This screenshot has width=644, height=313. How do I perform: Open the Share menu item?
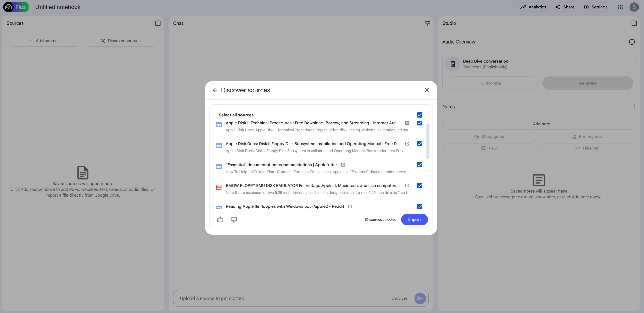pos(565,7)
